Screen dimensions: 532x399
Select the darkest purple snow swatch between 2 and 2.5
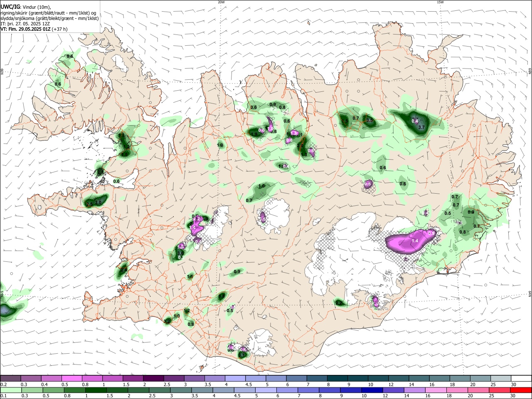pos(153,378)
